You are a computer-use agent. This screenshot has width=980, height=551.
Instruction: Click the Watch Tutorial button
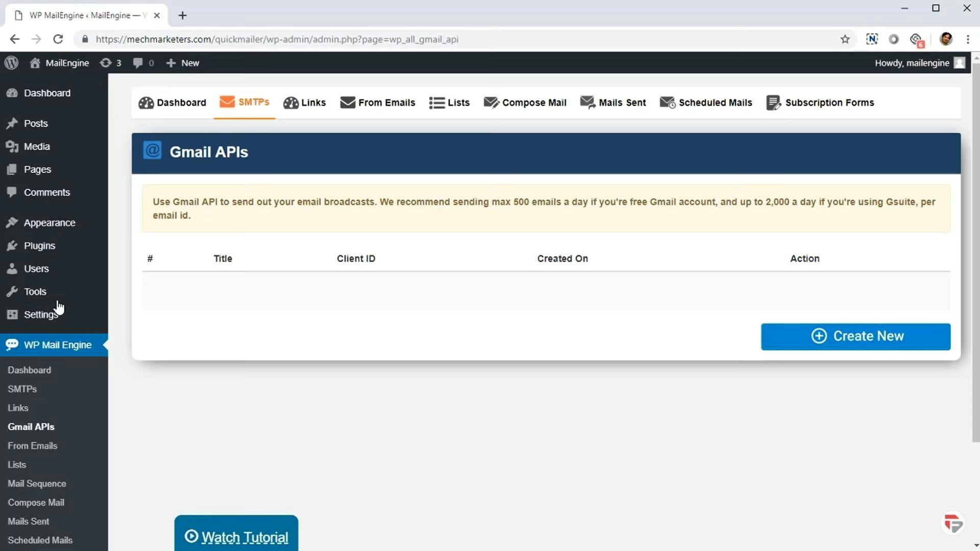pyautogui.click(x=236, y=536)
